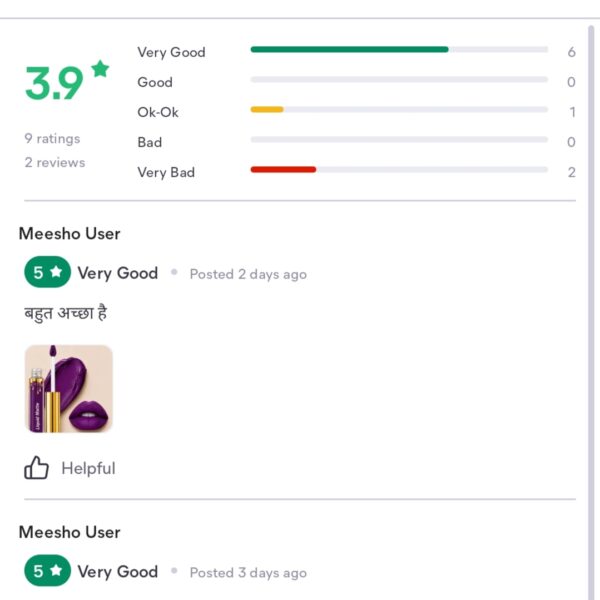The height and width of the screenshot is (600, 600).
Task: Select the 2 reviews text
Action: click(55, 162)
